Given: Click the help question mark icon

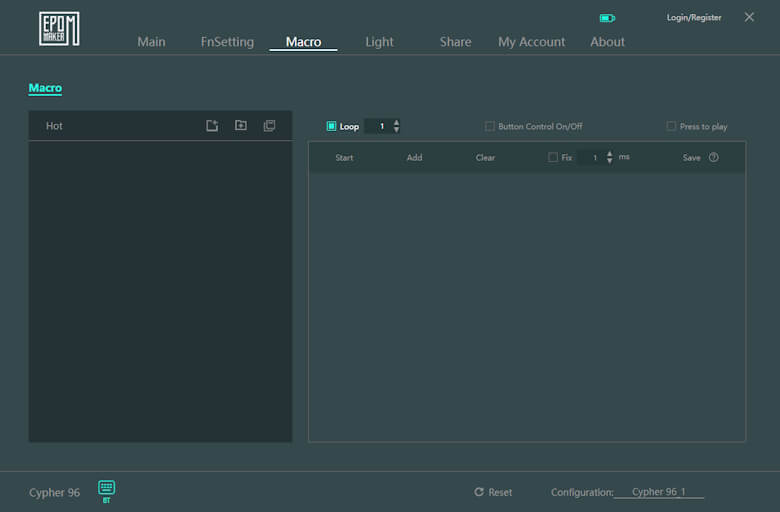Looking at the screenshot, I should point(714,158).
